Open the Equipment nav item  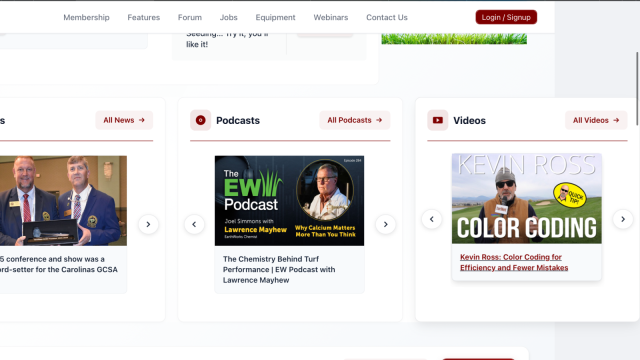(x=275, y=18)
